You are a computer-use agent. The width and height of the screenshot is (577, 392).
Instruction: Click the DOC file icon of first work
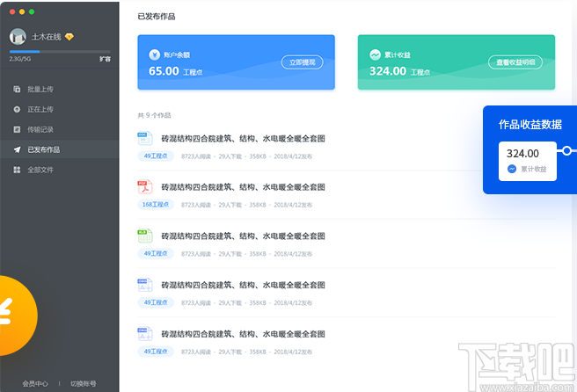[x=145, y=139]
